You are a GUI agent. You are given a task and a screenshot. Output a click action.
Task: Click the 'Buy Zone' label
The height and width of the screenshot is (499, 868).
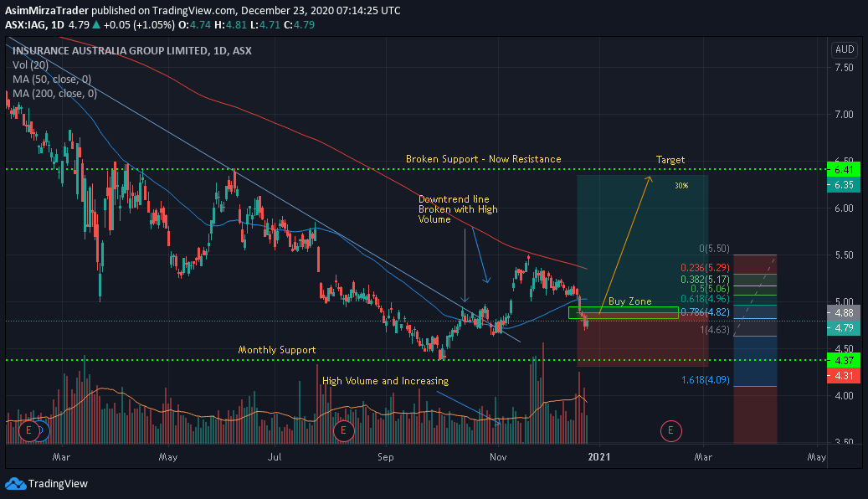[630, 301]
